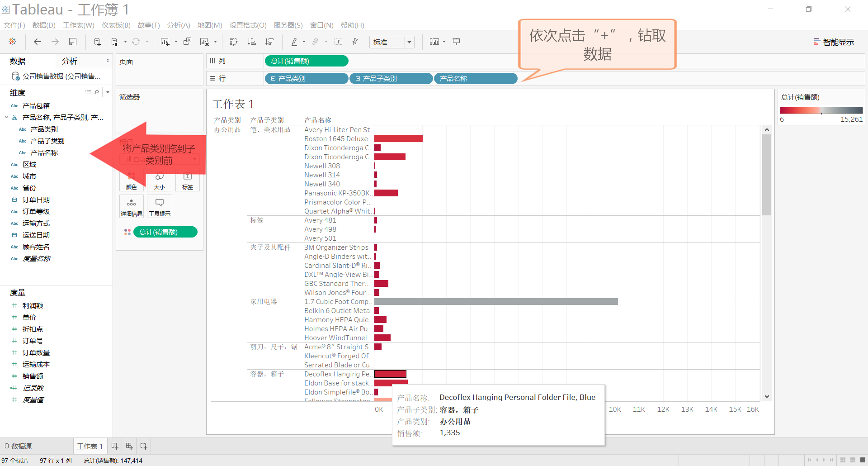Create a new worksheet from toolbar icon

[165, 42]
